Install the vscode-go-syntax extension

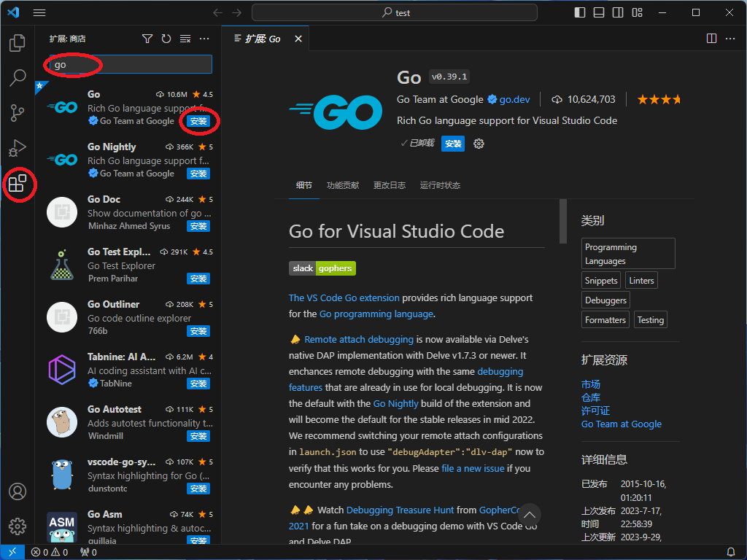(x=198, y=489)
